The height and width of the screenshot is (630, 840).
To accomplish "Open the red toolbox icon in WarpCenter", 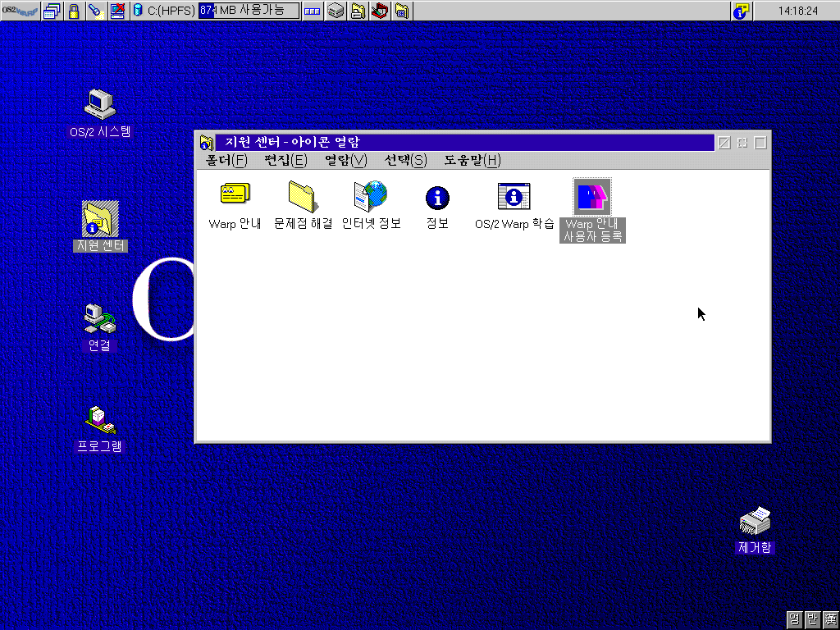I will (380, 11).
